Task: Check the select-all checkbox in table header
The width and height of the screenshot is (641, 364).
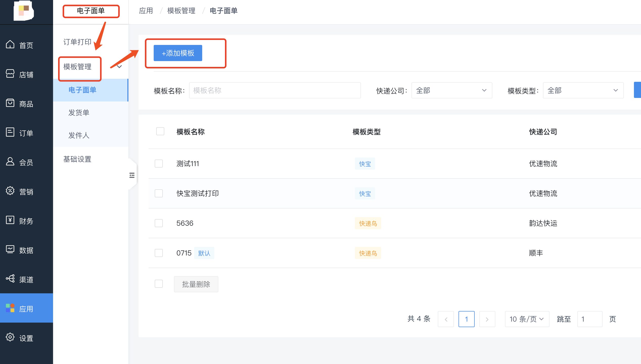Action: point(160,131)
